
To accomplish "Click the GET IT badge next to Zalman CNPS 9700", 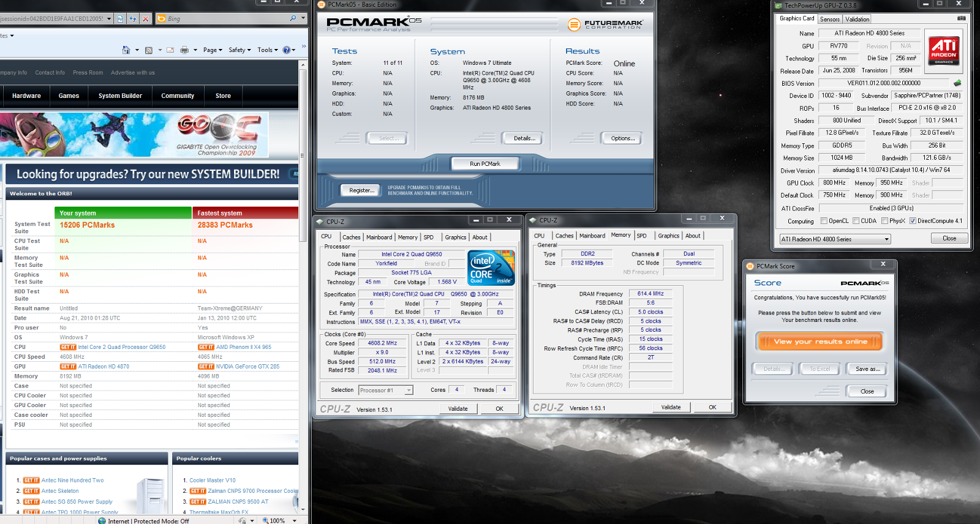I will pyautogui.click(x=198, y=491).
